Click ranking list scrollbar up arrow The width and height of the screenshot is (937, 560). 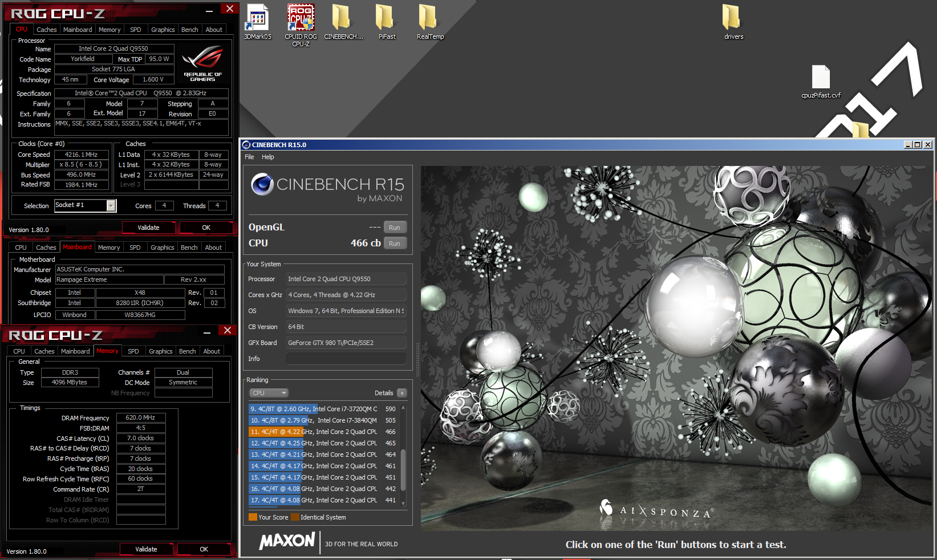(404, 408)
